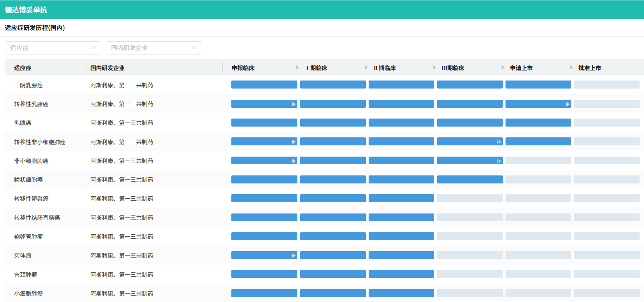This screenshot has width=644, height=302.
Task: Click play icon in 非小细胞肺癌 III期临床 bar
Action: [x=499, y=161]
